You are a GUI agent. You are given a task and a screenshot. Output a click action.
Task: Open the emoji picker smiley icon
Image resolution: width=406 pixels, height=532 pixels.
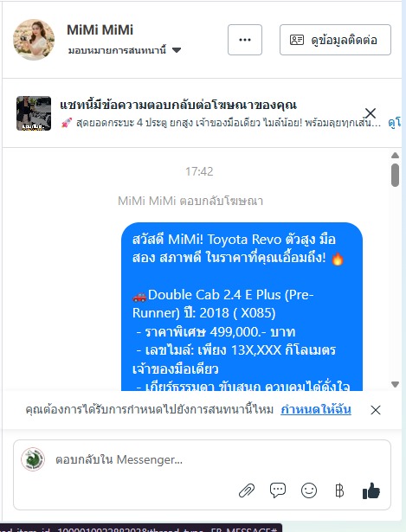(309, 490)
